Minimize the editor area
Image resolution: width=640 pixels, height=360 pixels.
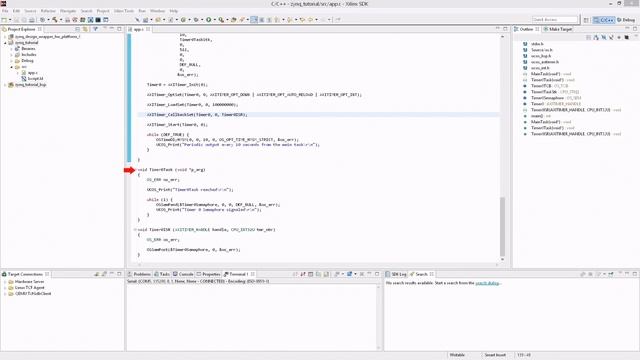(498, 29)
